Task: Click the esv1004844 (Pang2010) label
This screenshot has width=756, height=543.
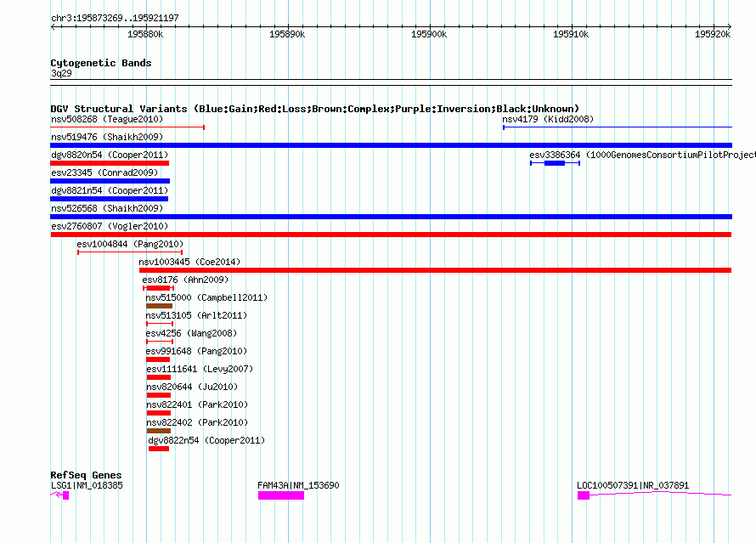Action: point(130,244)
